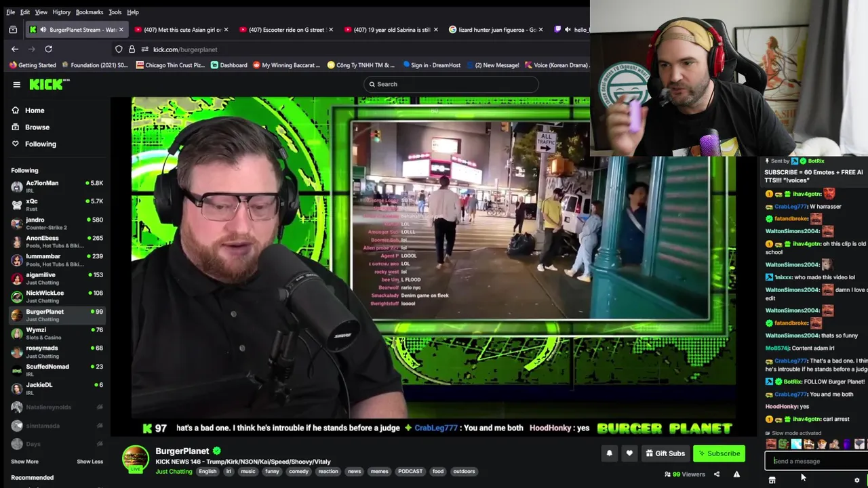Click the padlock site info icon
The height and width of the screenshot is (488, 868).
(x=132, y=49)
